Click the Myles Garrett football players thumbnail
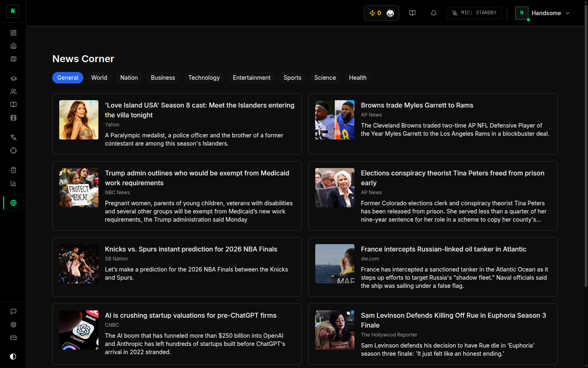 [x=335, y=120]
